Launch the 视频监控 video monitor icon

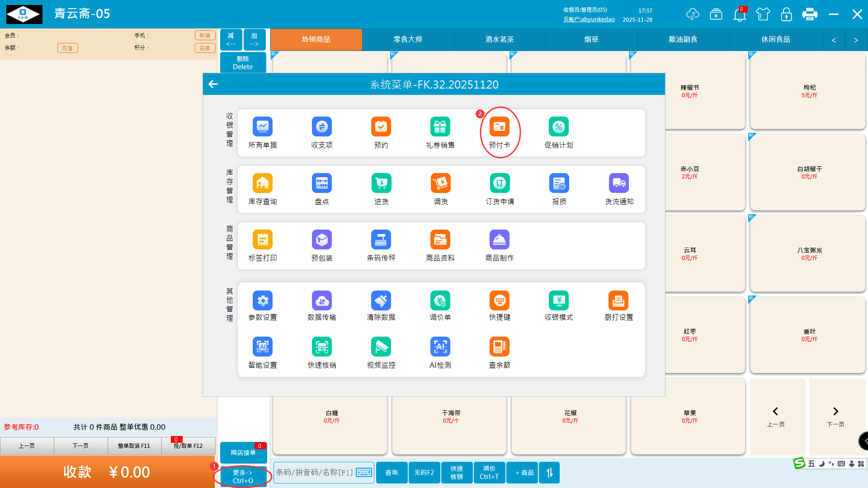click(381, 347)
